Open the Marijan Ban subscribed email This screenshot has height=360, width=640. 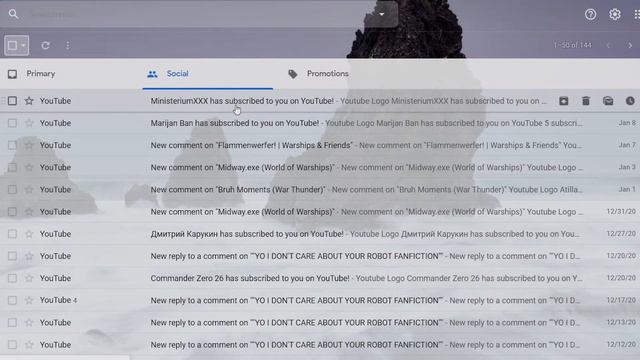click(320, 123)
